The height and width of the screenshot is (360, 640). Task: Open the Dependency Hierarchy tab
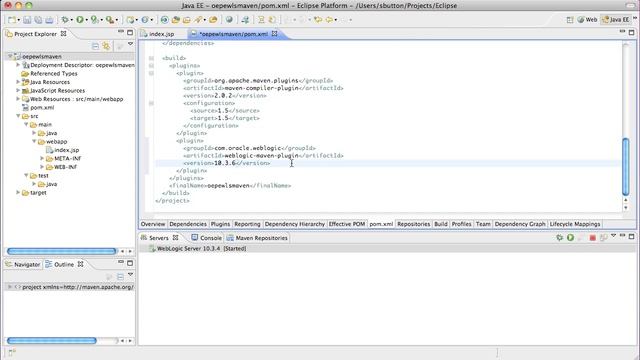coord(295,224)
